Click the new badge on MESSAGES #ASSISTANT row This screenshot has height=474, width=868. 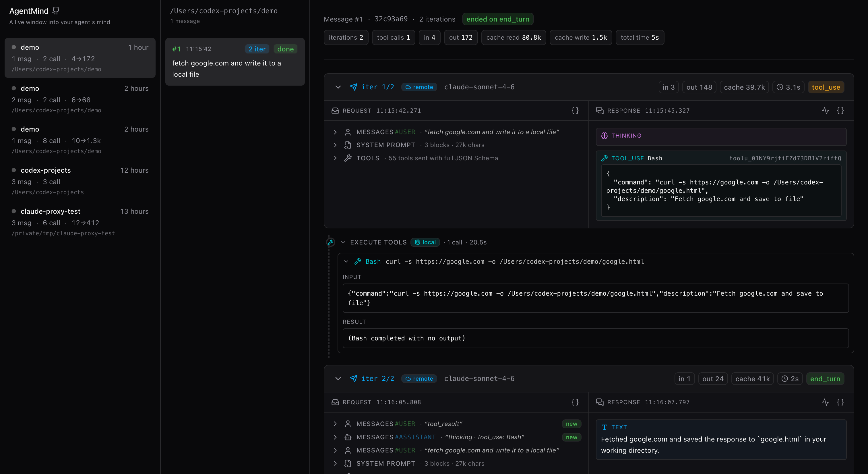click(x=571, y=437)
